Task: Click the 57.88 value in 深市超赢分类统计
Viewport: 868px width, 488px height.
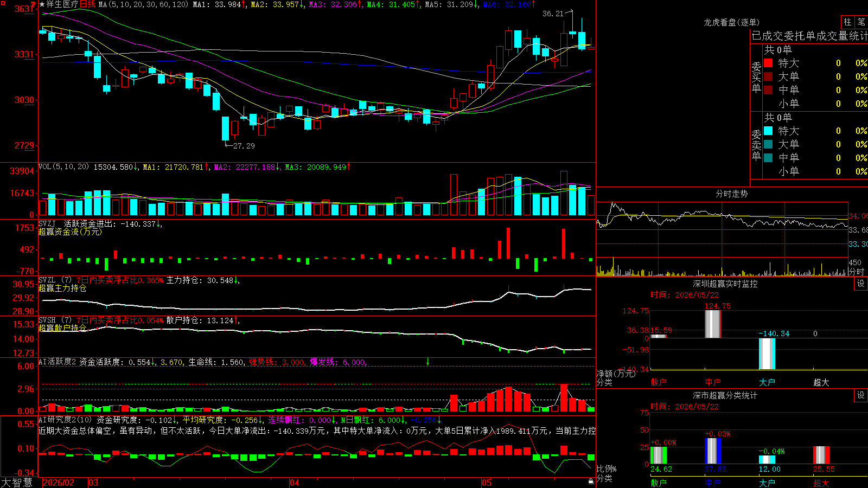Action: 715,469
